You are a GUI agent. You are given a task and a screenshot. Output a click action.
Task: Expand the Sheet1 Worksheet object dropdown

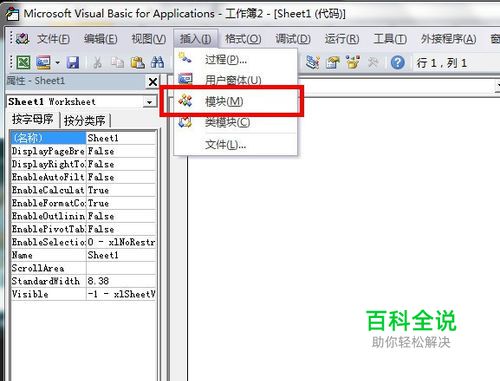coord(150,102)
